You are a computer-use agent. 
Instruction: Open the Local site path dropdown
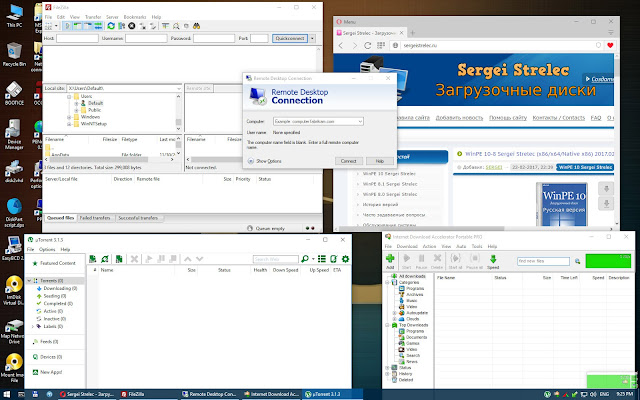coord(179,88)
